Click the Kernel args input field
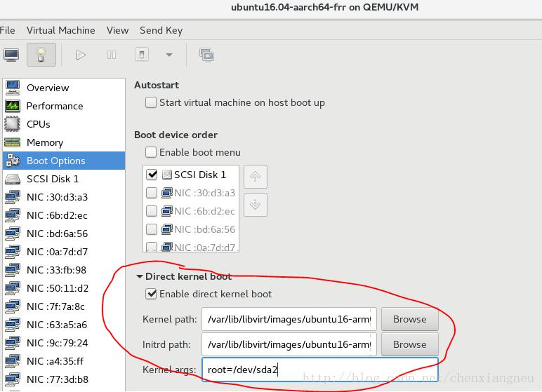The image size is (542, 392). click(x=319, y=370)
